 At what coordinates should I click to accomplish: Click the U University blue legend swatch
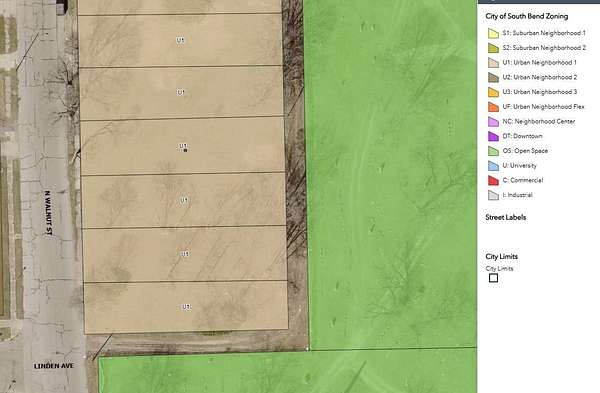[493, 166]
